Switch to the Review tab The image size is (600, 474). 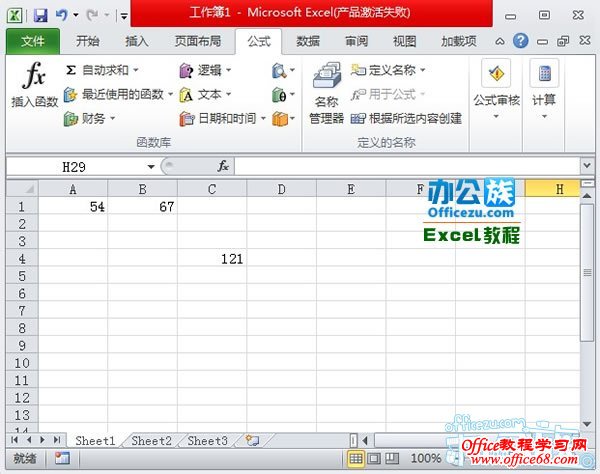(x=357, y=41)
